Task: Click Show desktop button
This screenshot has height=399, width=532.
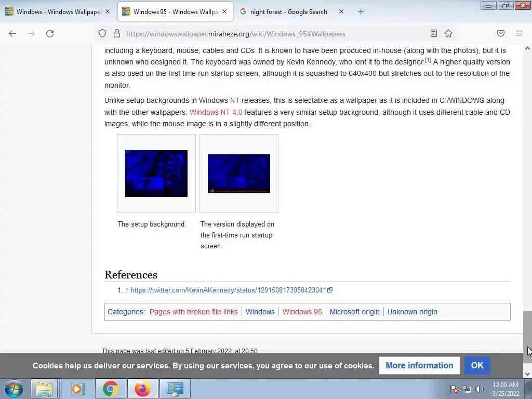Action: (x=528, y=389)
